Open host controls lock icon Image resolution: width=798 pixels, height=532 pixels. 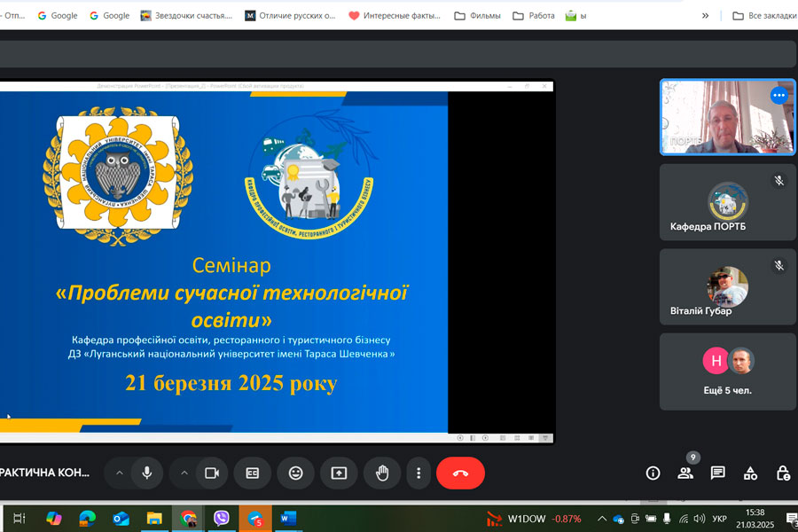click(783, 473)
